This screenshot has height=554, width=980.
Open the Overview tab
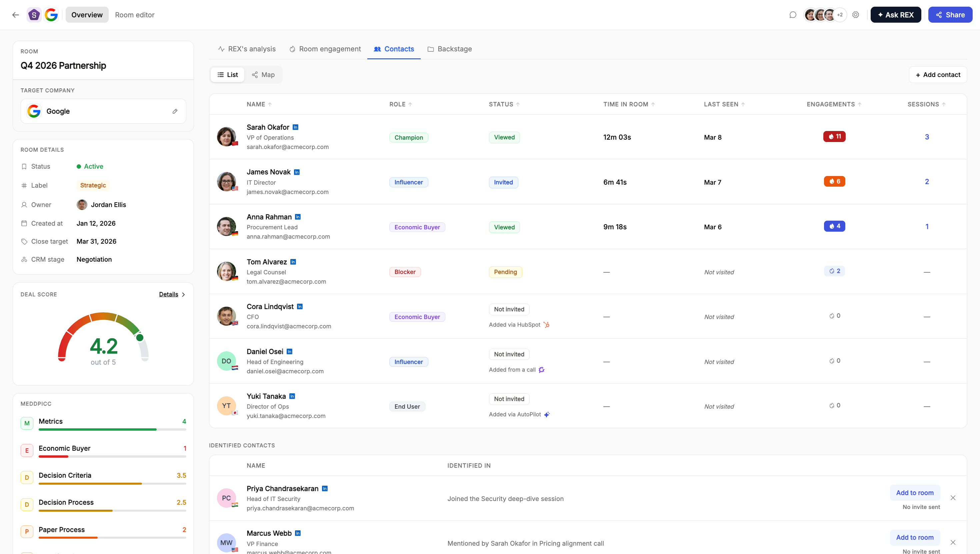[87, 15]
